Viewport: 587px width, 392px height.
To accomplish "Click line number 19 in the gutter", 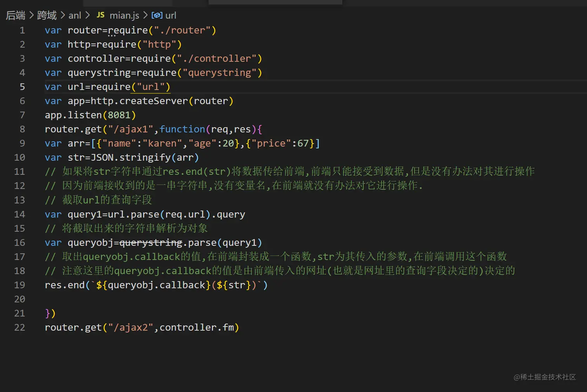I will [19, 285].
